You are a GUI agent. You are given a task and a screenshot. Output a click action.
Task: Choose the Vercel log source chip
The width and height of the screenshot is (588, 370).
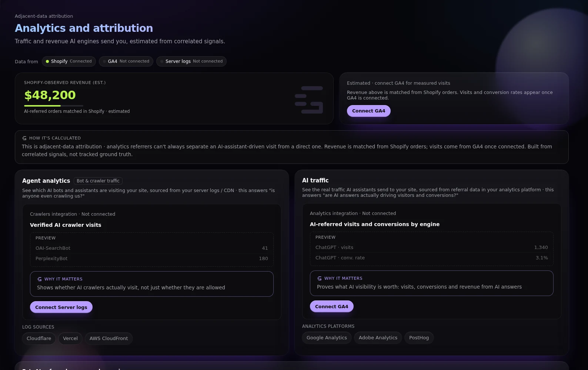pyautogui.click(x=70, y=339)
